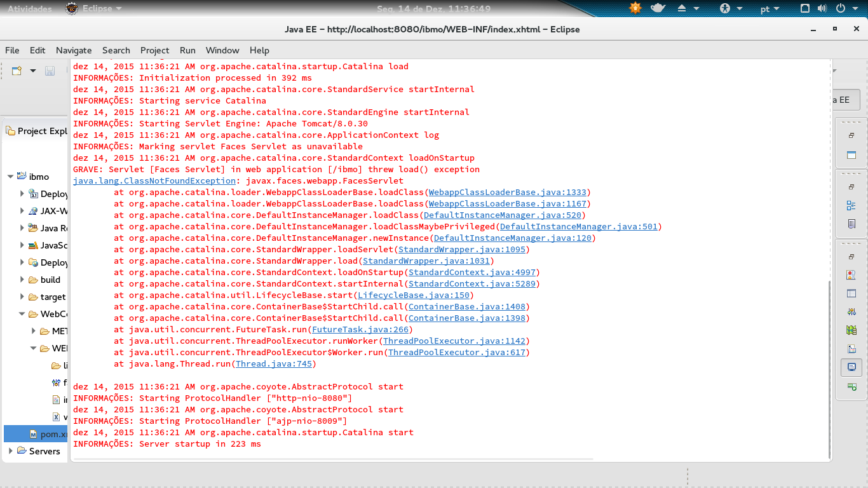Select the build folder icon
The image size is (868, 488).
[33, 280]
